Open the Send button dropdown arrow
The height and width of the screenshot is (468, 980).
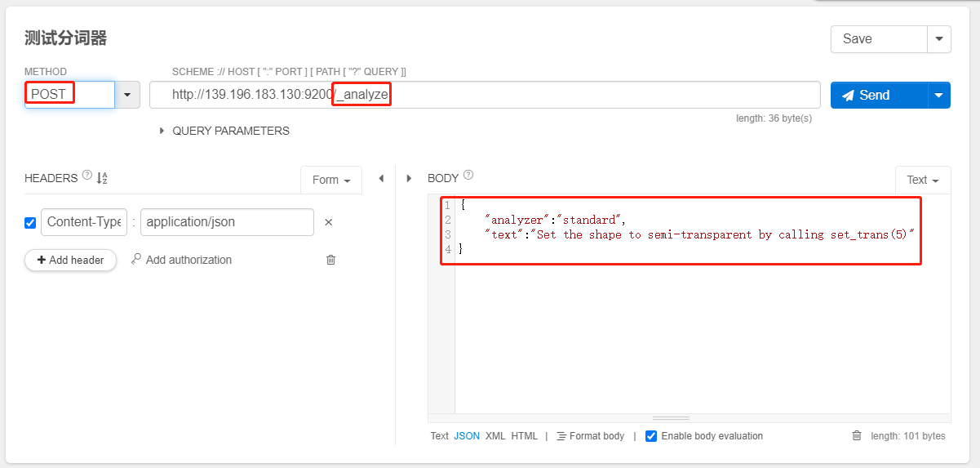coord(938,95)
